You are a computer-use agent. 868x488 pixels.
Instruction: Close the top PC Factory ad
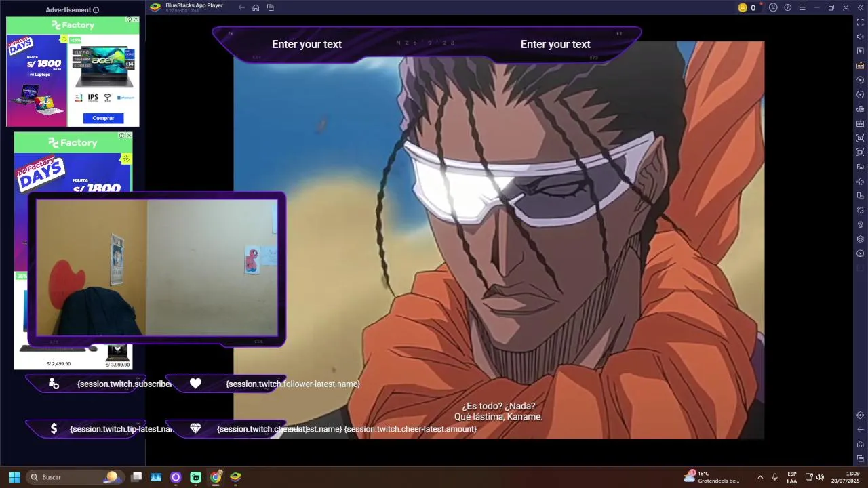coord(136,20)
